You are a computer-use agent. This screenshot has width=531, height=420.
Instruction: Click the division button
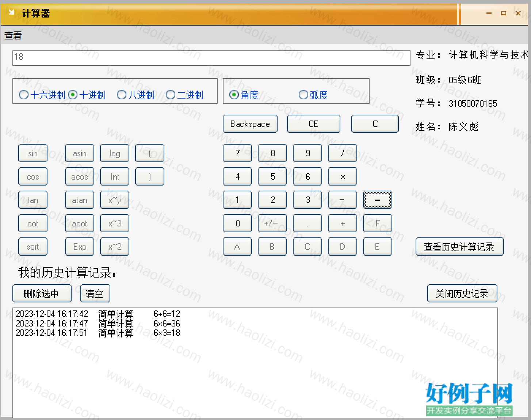pos(343,153)
